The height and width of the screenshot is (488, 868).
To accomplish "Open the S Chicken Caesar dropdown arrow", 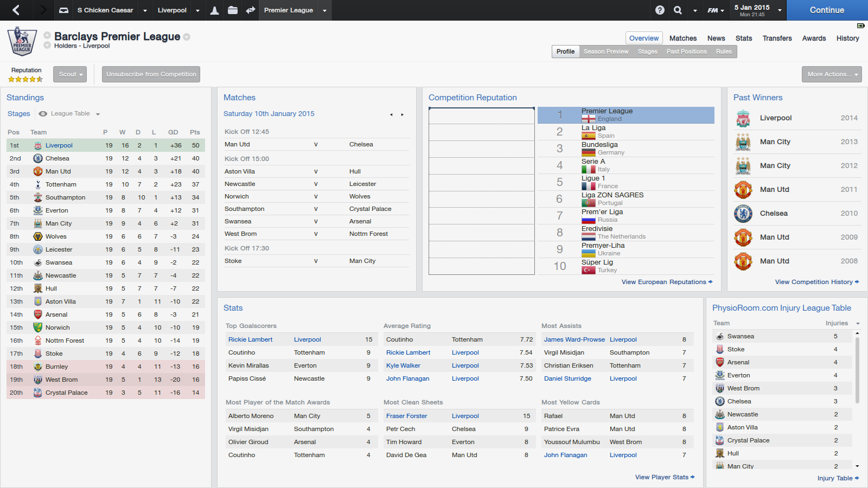I will (145, 10).
